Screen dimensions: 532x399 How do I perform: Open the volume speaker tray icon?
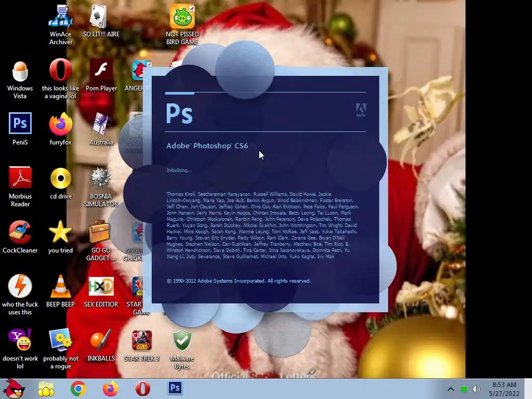click(x=476, y=389)
